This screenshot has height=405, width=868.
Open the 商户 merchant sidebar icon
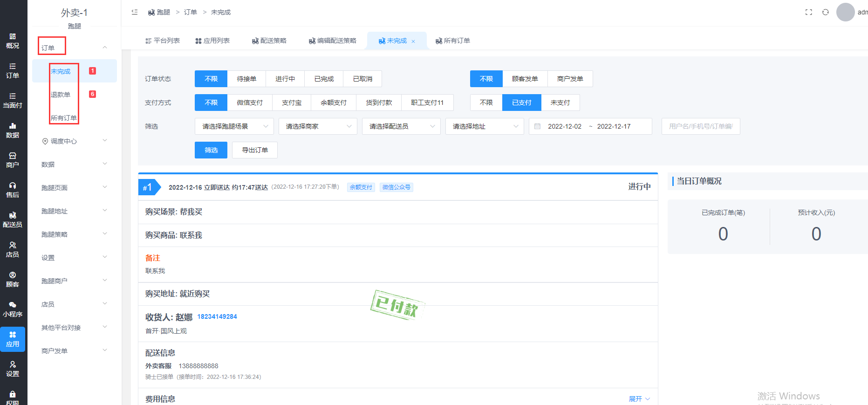point(13,160)
